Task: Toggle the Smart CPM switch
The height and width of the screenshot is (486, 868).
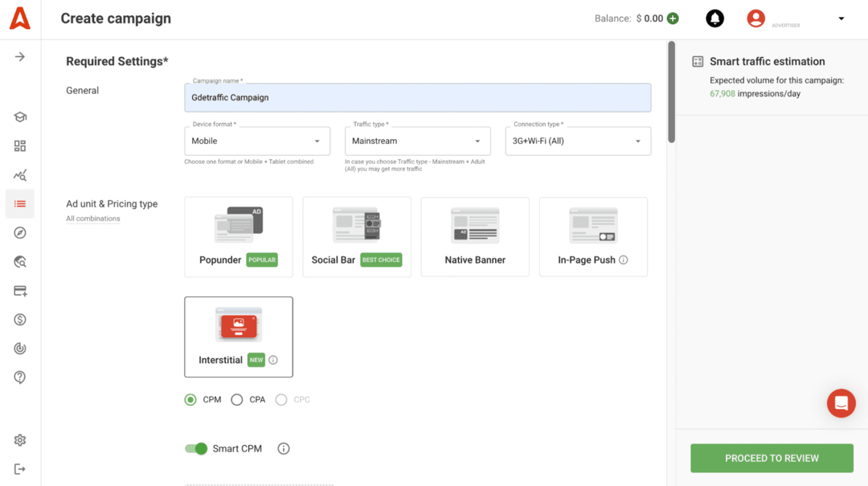Action: (x=196, y=449)
